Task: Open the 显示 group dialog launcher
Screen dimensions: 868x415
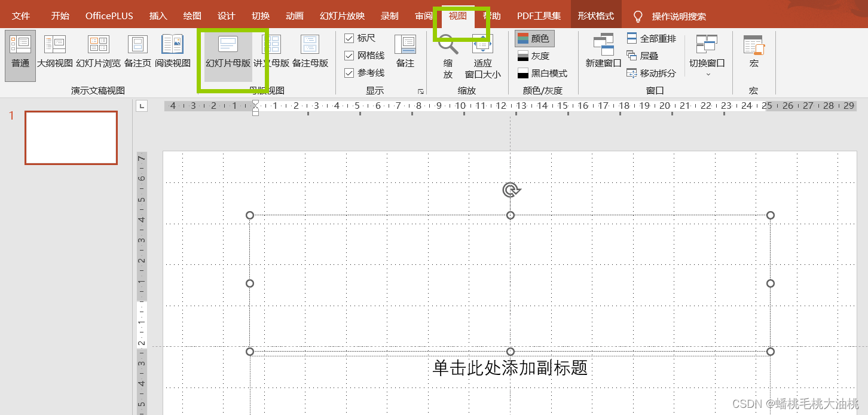Action: coord(421,90)
